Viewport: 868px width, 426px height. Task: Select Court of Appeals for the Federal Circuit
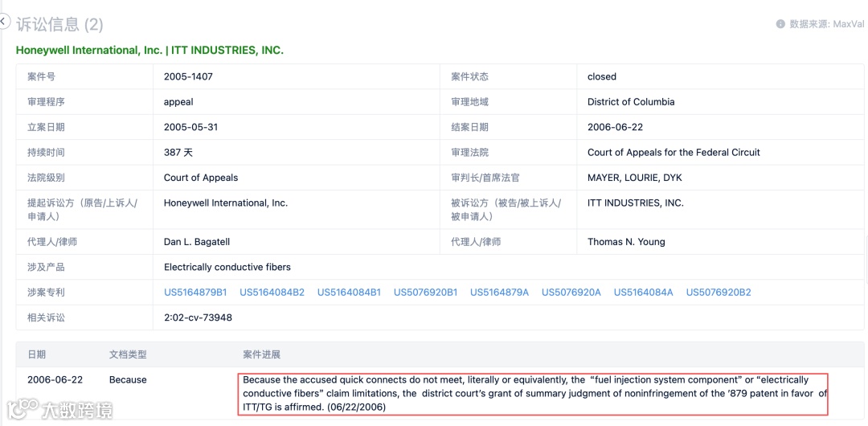[674, 153]
